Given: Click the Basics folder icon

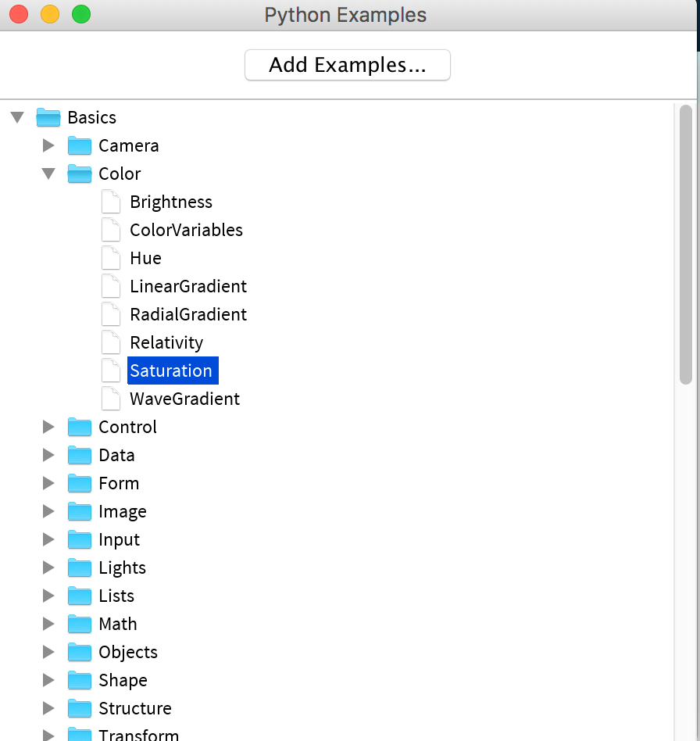Looking at the screenshot, I should pyautogui.click(x=48, y=118).
